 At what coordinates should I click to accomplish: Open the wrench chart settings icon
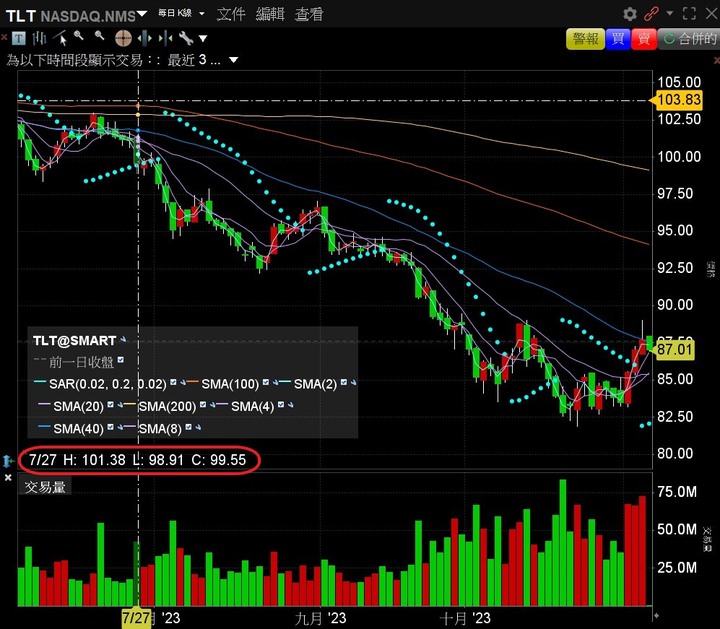point(186,38)
